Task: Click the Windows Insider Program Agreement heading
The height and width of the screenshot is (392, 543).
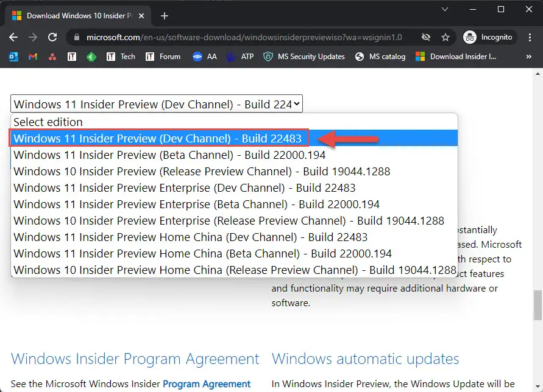Action: tap(135, 359)
